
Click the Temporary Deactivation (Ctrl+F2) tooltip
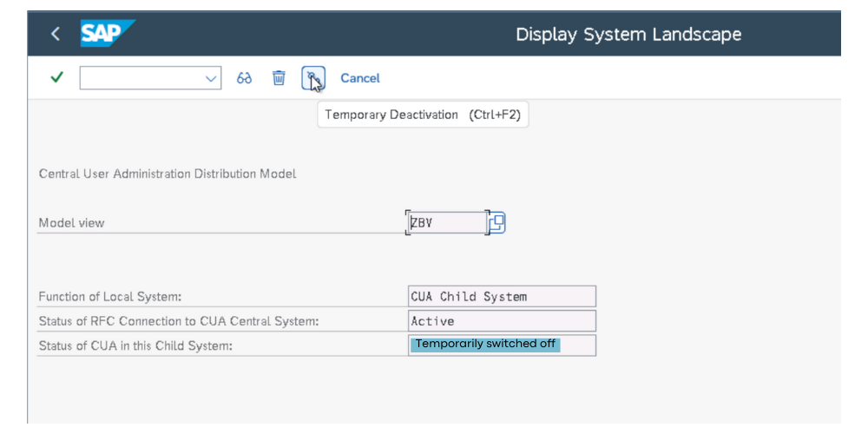pyautogui.click(x=423, y=115)
